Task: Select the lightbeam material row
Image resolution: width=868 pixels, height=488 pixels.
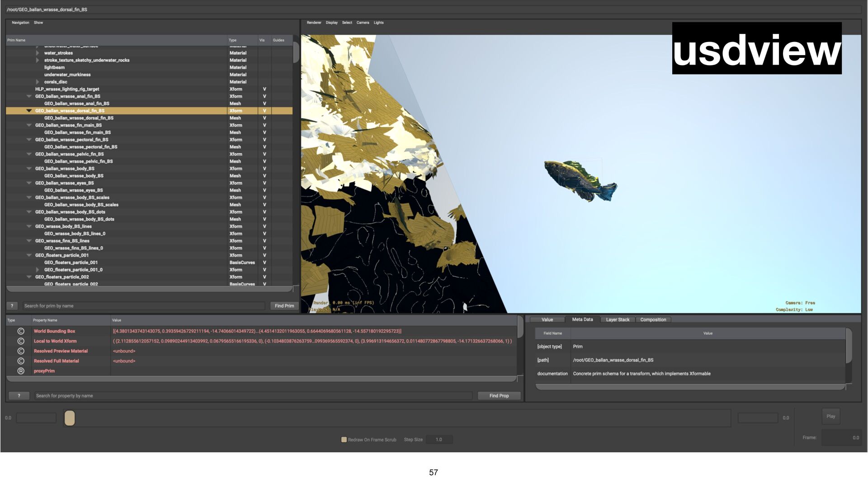Action: [x=149, y=67]
